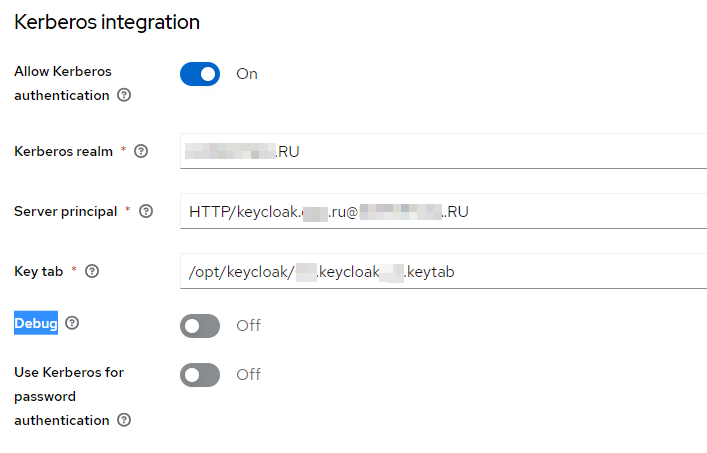Open the Kerberos realm help tooltip
707x453 pixels.
[141, 152]
